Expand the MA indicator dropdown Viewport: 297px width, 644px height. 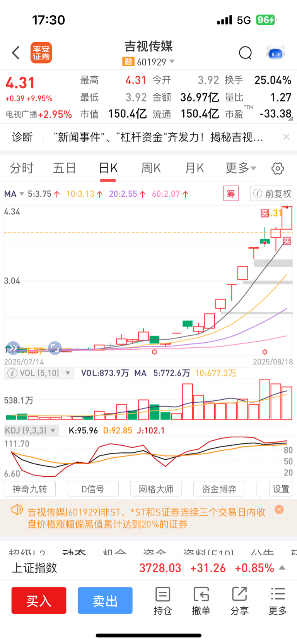click(22, 194)
